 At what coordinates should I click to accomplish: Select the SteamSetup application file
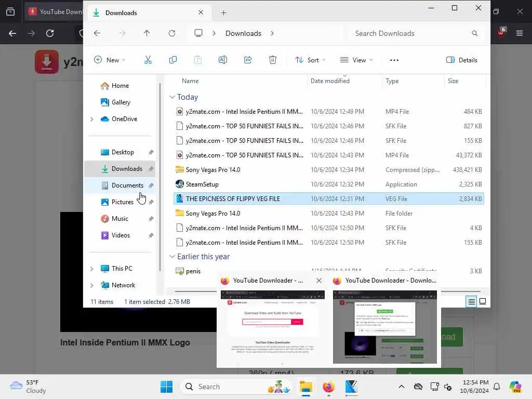click(x=328, y=184)
